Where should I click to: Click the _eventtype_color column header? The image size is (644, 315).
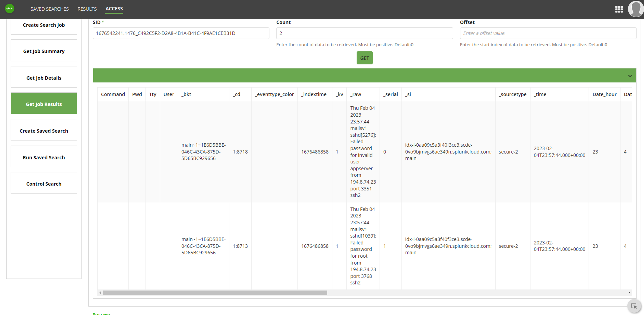[274, 94]
